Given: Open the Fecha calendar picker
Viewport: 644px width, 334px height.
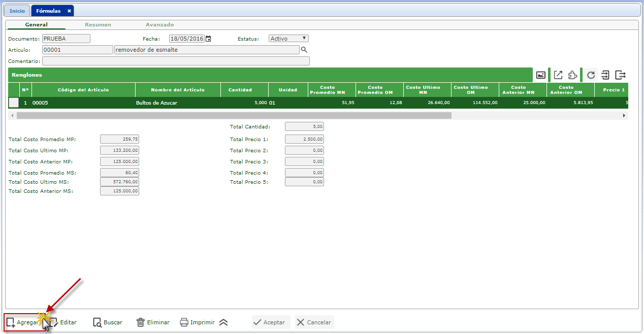Looking at the screenshot, I should (x=208, y=39).
